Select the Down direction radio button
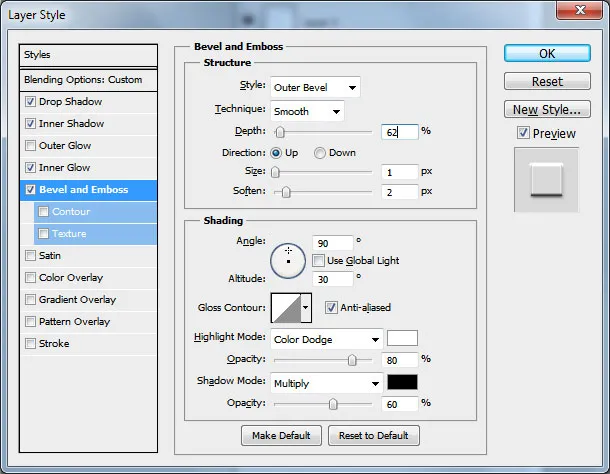The image size is (610, 474). (x=320, y=153)
